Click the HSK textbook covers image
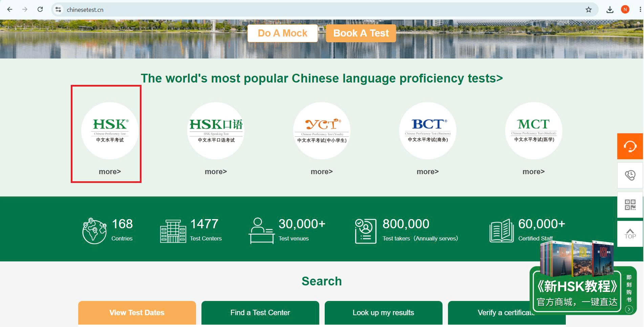The width and height of the screenshot is (644, 327). (x=576, y=259)
